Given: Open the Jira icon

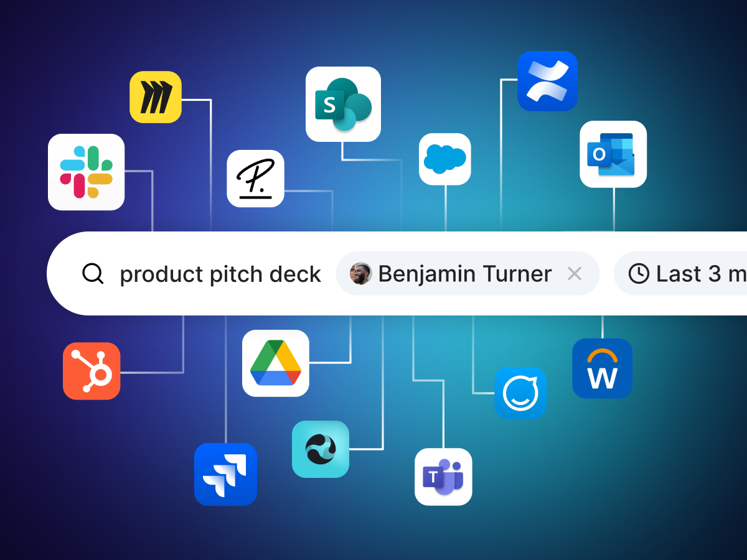Looking at the screenshot, I should pos(225,474).
